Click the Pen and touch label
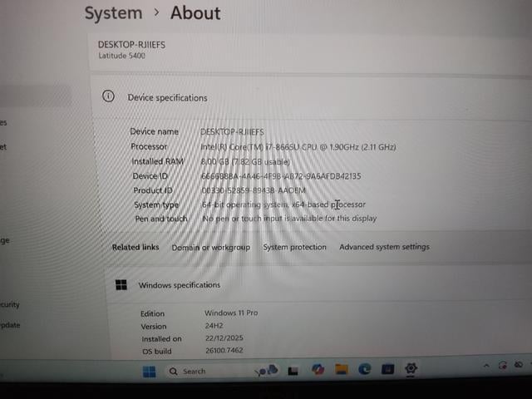The height and width of the screenshot is (399, 532). pos(161,219)
